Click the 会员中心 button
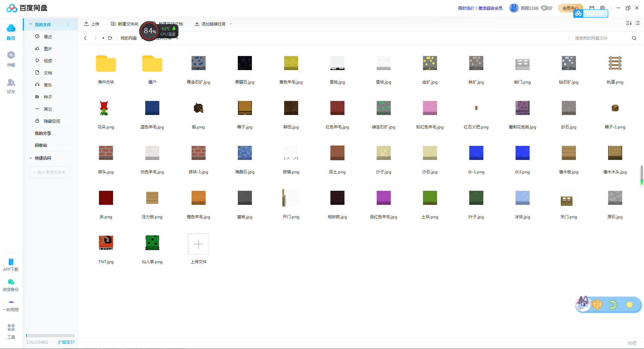The height and width of the screenshot is (349, 644). pyautogui.click(x=570, y=8)
